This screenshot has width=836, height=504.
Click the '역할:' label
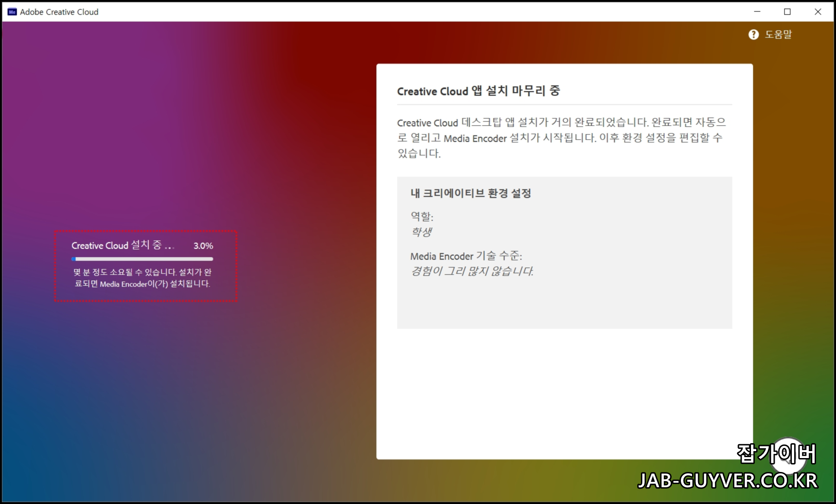[422, 216]
